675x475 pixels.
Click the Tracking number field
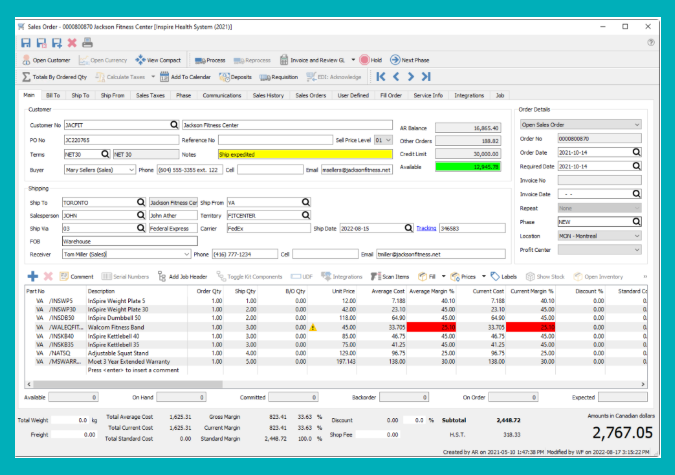472,228
